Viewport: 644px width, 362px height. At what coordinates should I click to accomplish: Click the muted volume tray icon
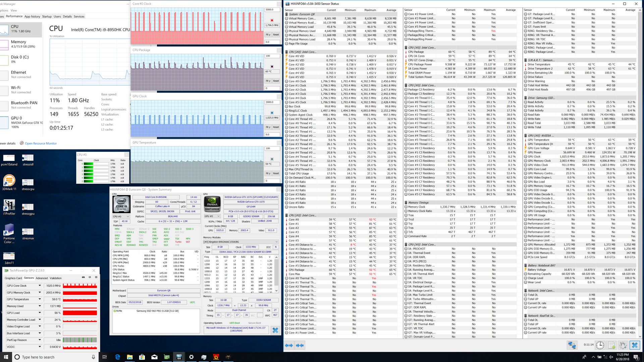click(611, 357)
